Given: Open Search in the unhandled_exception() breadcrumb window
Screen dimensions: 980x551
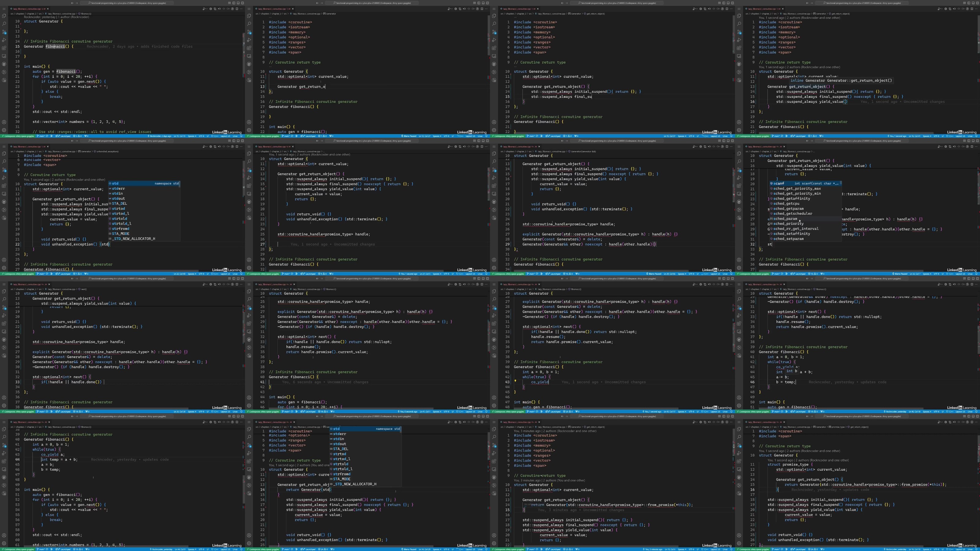Looking at the screenshot, I should click(4, 162).
